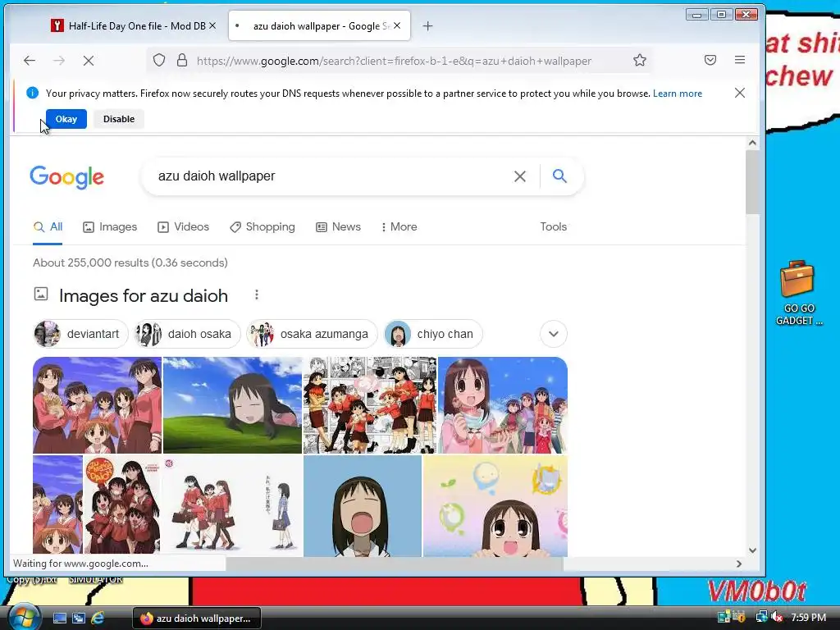Viewport: 840px width, 630px height.
Task: Open the manga collage group image
Action: [x=370, y=405]
